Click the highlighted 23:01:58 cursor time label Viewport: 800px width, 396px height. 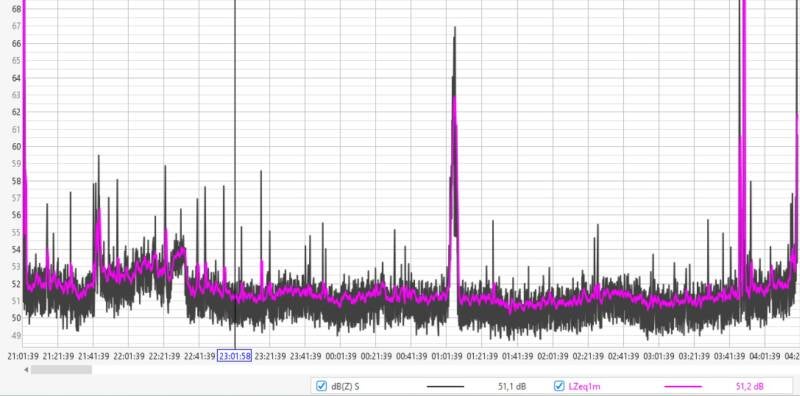[x=235, y=356]
